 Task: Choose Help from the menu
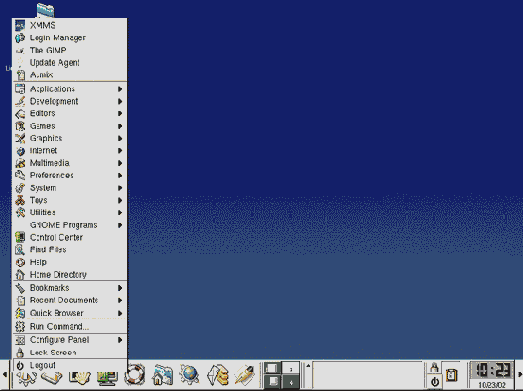(x=70, y=262)
